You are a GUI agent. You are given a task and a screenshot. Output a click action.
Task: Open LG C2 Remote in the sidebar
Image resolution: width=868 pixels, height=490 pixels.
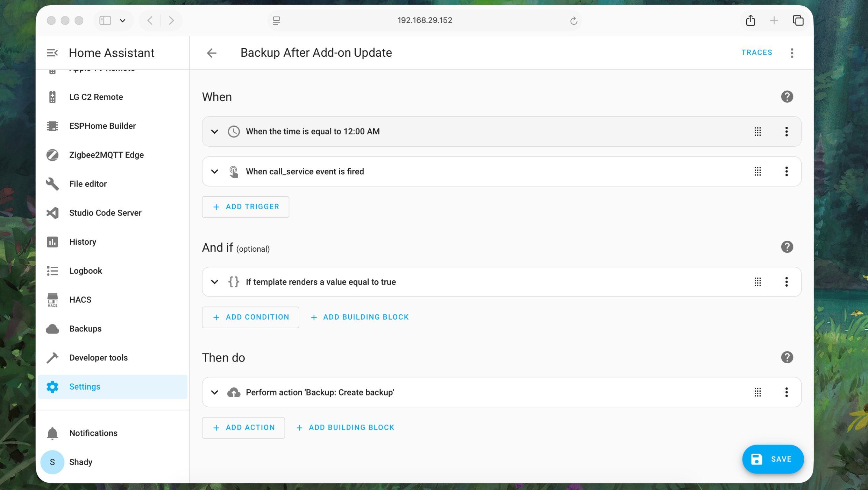tap(113, 97)
